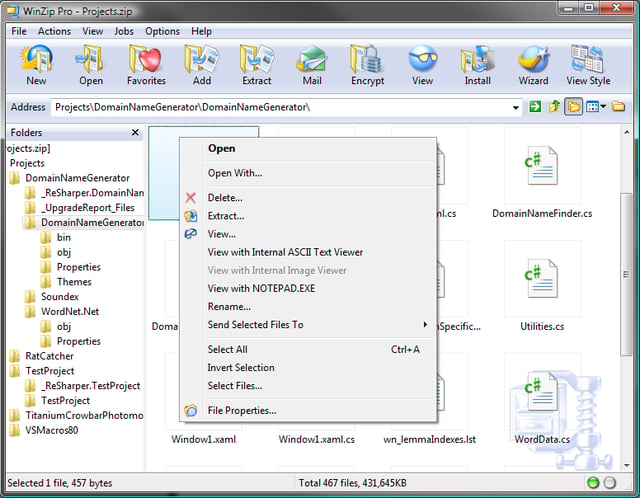Click the up one folder icon
The image size is (640, 498).
click(554, 107)
